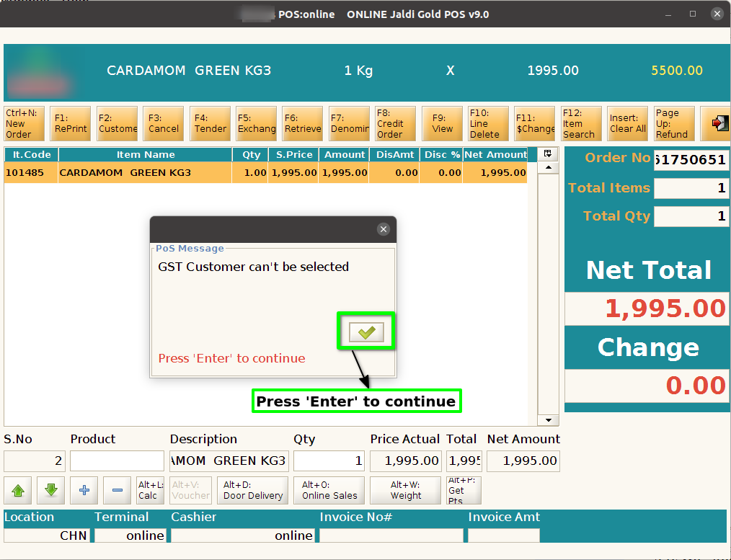This screenshot has width=731, height=560.
Task: Open the Alt+L Calc button
Action: pos(150,490)
